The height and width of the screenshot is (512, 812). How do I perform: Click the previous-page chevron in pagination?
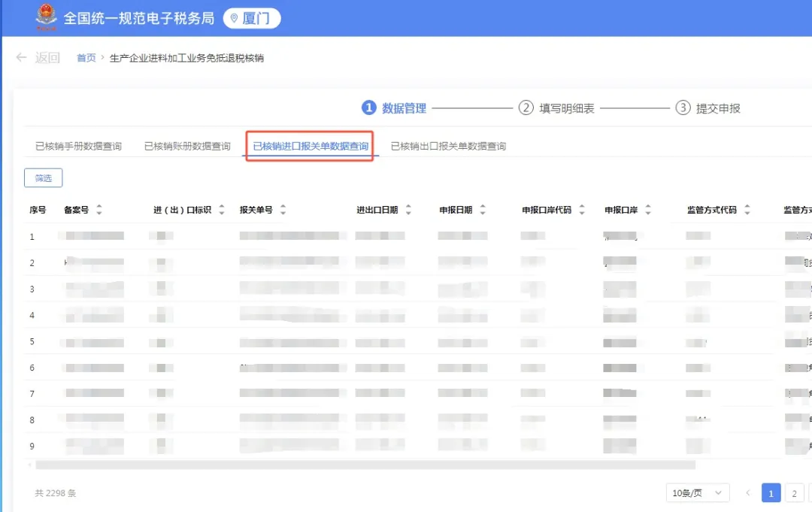pyautogui.click(x=748, y=492)
